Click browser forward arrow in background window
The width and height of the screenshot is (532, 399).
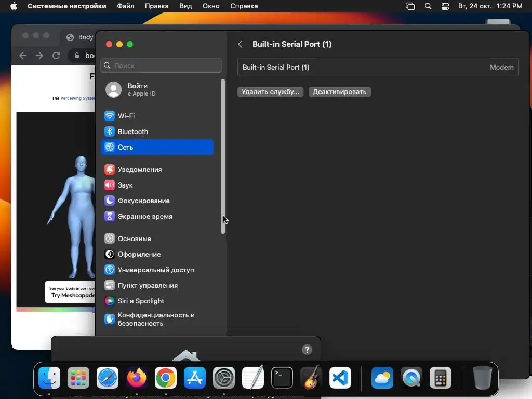tap(39, 56)
